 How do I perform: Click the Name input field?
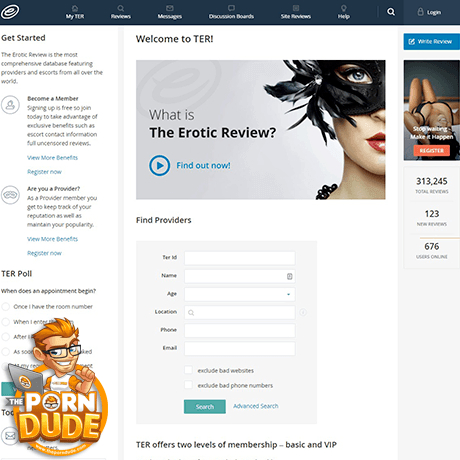(x=240, y=276)
